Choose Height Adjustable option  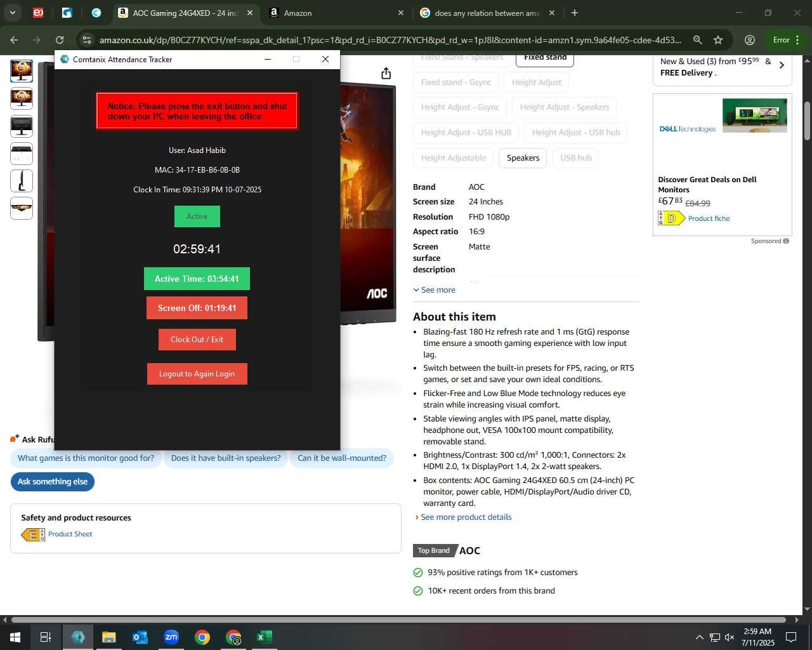pos(454,158)
